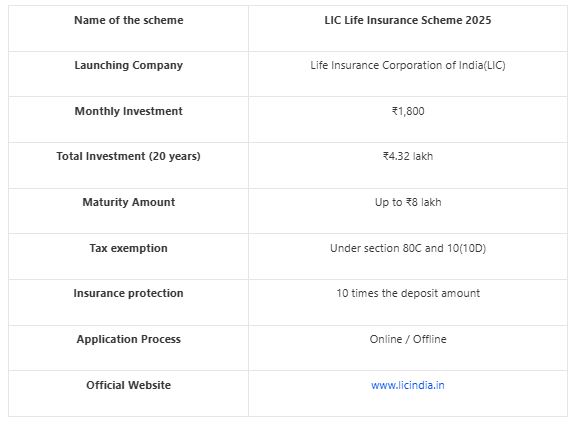The width and height of the screenshot is (576, 424).
Task: Click the 'Application Process' label
Action: point(129,339)
